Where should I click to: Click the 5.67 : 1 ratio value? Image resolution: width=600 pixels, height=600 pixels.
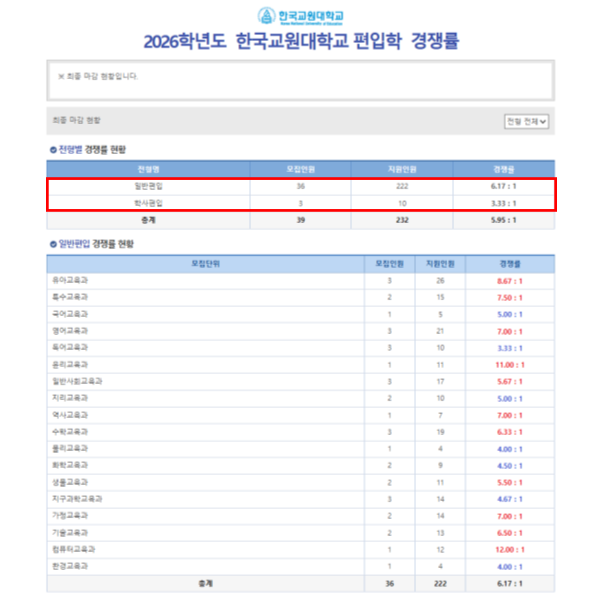510,382
